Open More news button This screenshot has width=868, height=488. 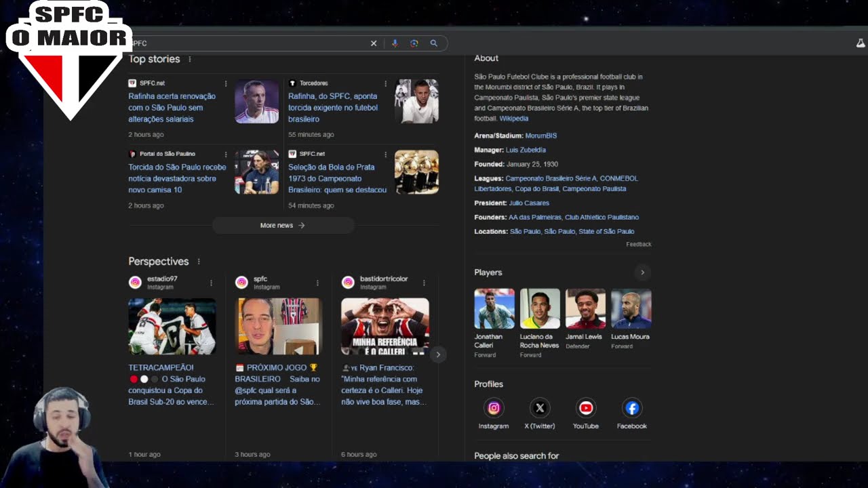283,226
